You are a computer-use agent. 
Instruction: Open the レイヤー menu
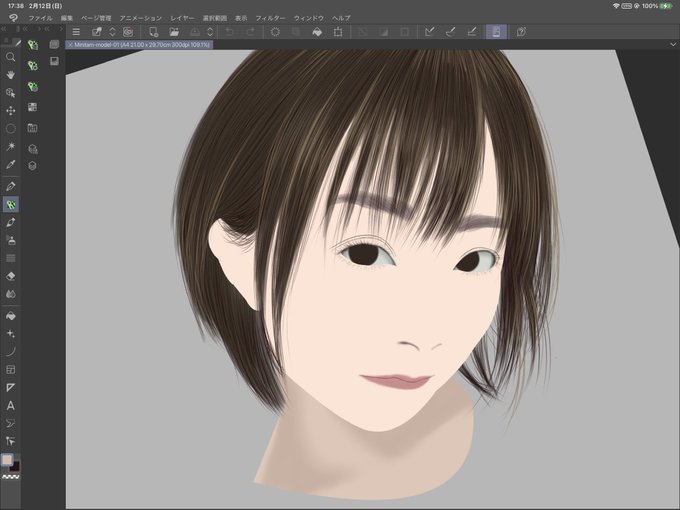182,18
